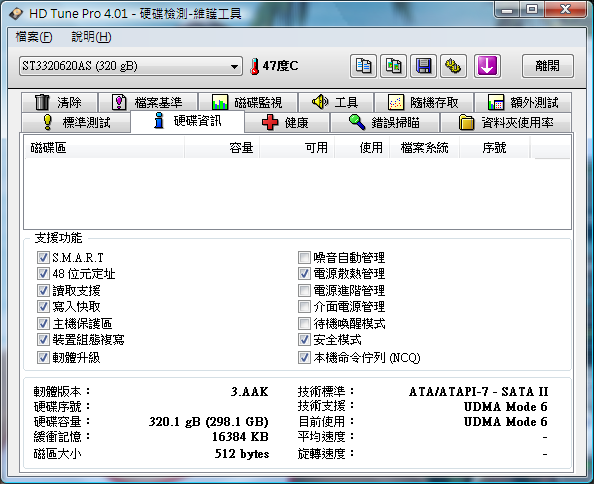Screen dimensions: 594x484
Task: Enable the 介面電源管理 checkbox
Action: tap(304, 306)
